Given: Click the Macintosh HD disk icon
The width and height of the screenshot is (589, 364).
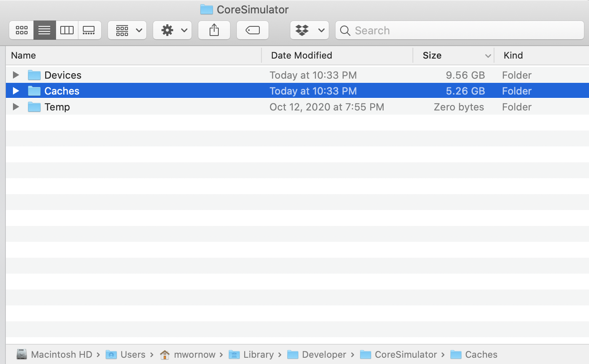Looking at the screenshot, I should (x=22, y=354).
